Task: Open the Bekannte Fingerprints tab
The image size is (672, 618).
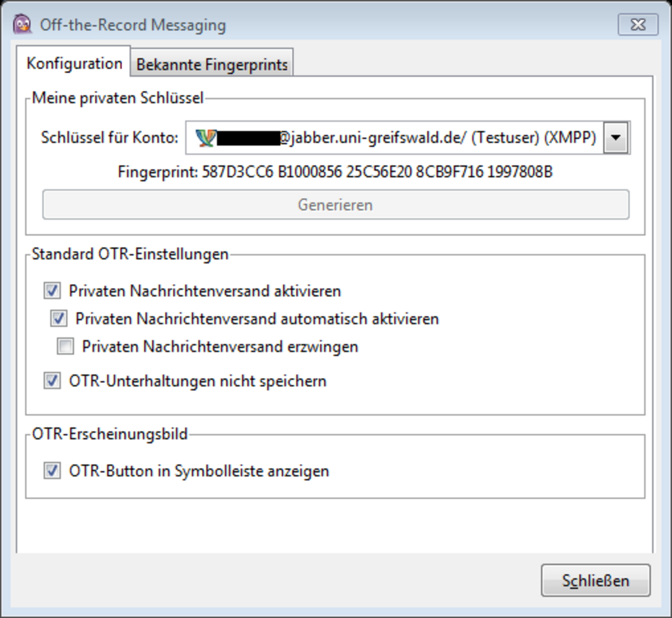Action: click(x=212, y=64)
